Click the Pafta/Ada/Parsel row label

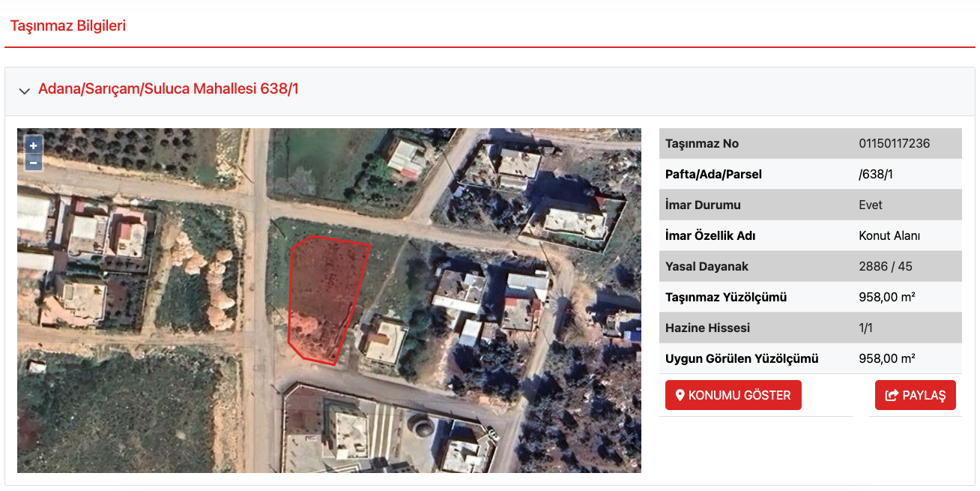(x=713, y=174)
